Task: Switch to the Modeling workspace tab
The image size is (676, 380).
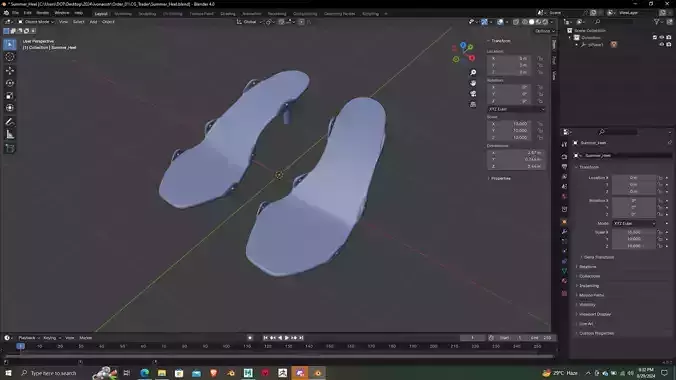Action: 123,14
